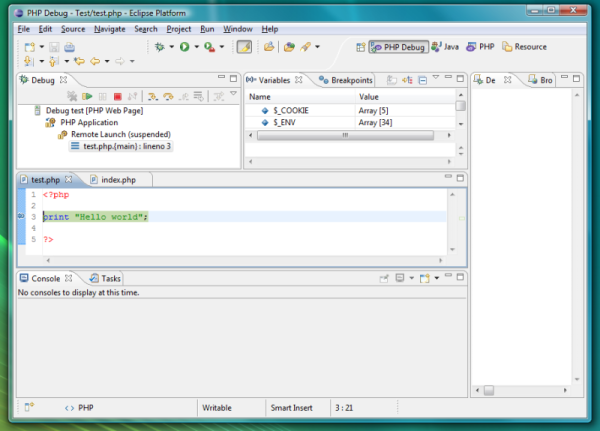Click the Remove All Terminated Launches icon
The height and width of the screenshot is (431, 600).
tap(72, 96)
